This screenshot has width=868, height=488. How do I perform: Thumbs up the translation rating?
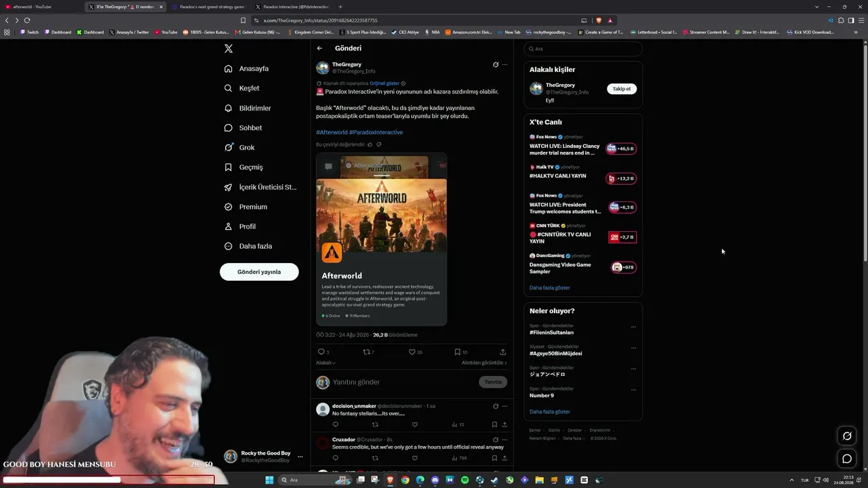370,144
